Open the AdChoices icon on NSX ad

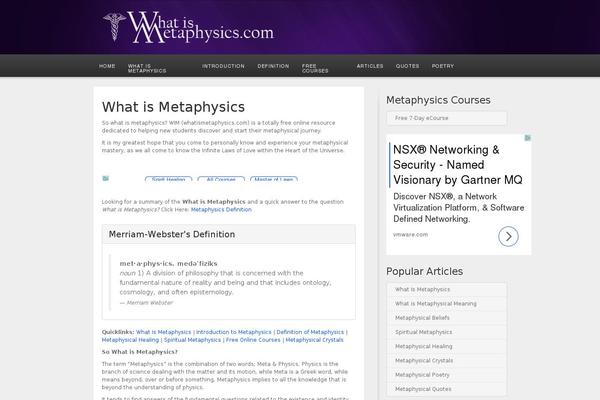point(528,138)
